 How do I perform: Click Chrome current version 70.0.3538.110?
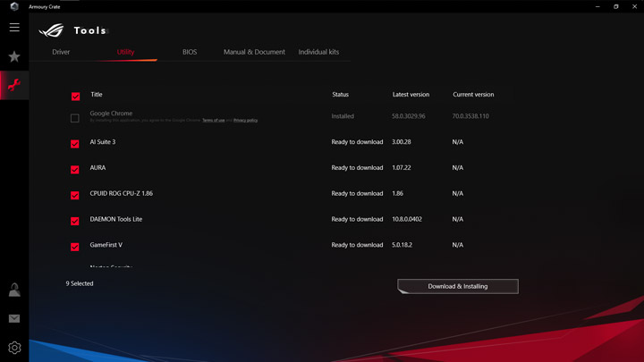[470, 116]
